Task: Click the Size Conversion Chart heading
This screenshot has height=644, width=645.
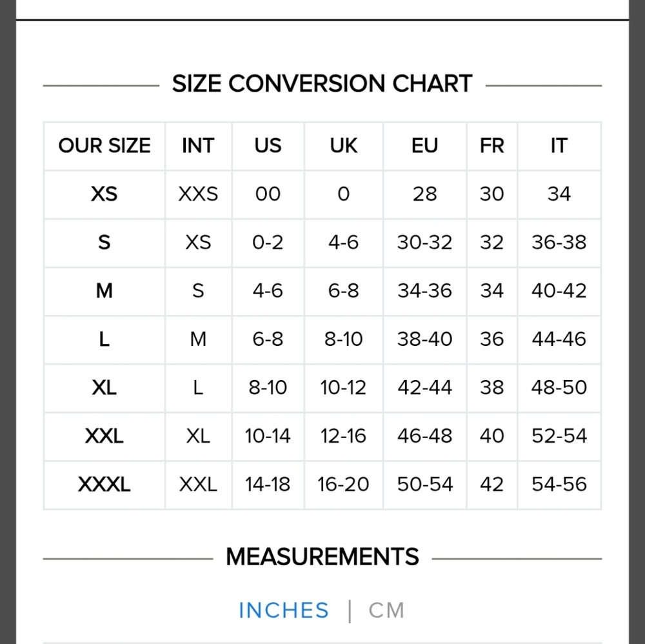Action: [x=322, y=83]
